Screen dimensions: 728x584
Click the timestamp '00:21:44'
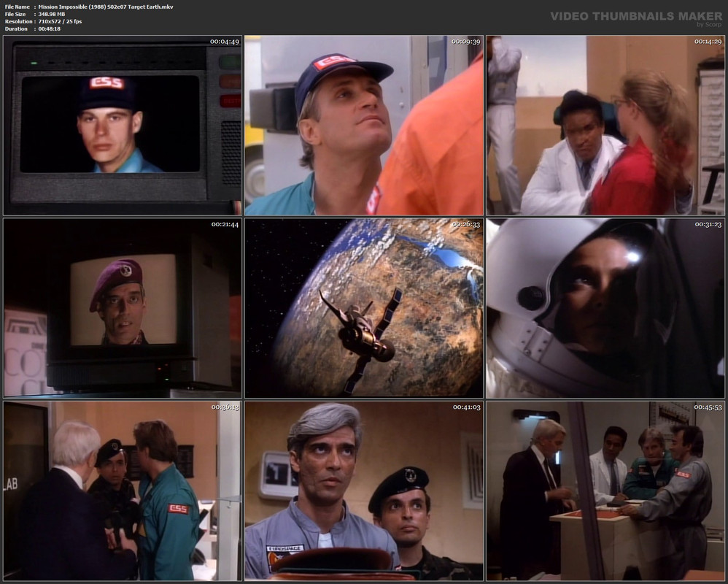225,224
